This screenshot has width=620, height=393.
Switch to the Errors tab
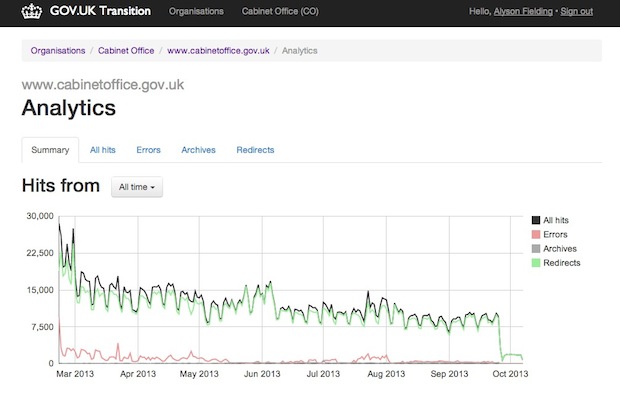(x=148, y=150)
